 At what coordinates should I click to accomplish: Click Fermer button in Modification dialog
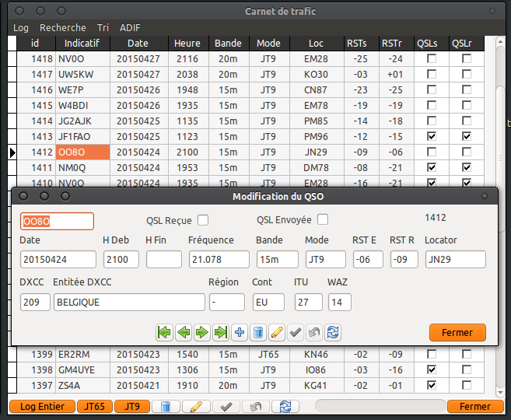[x=457, y=332]
